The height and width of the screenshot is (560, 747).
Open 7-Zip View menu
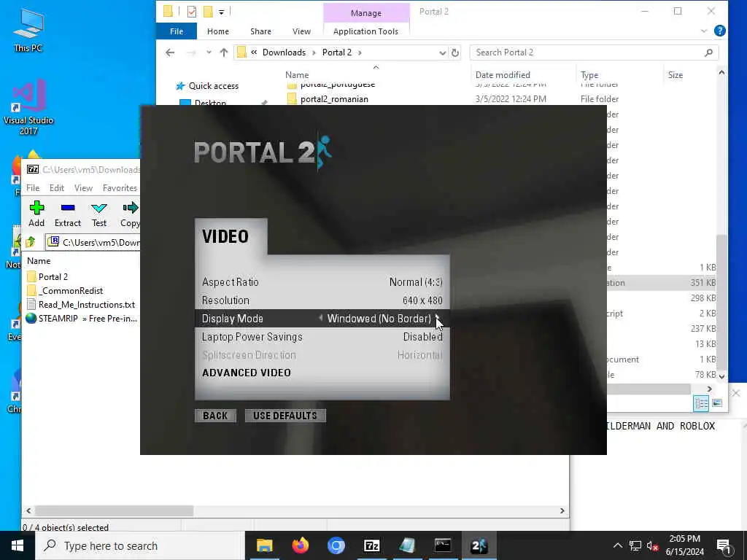[x=83, y=188]
